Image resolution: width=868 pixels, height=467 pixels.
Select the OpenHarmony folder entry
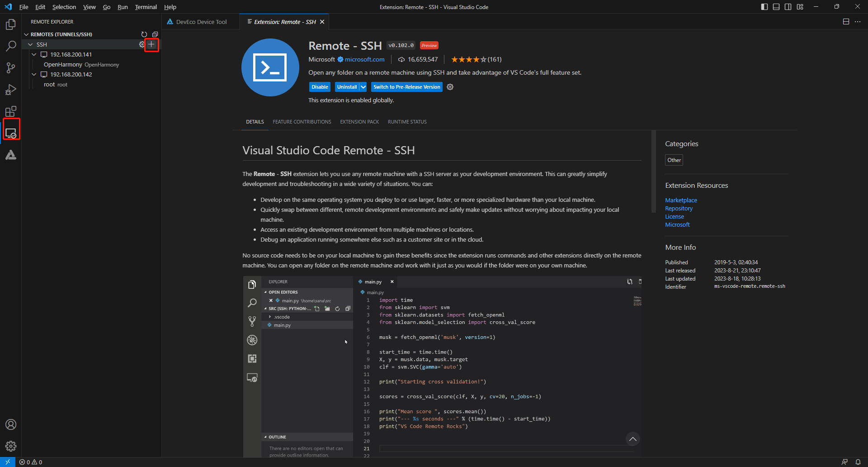[91, 64]
